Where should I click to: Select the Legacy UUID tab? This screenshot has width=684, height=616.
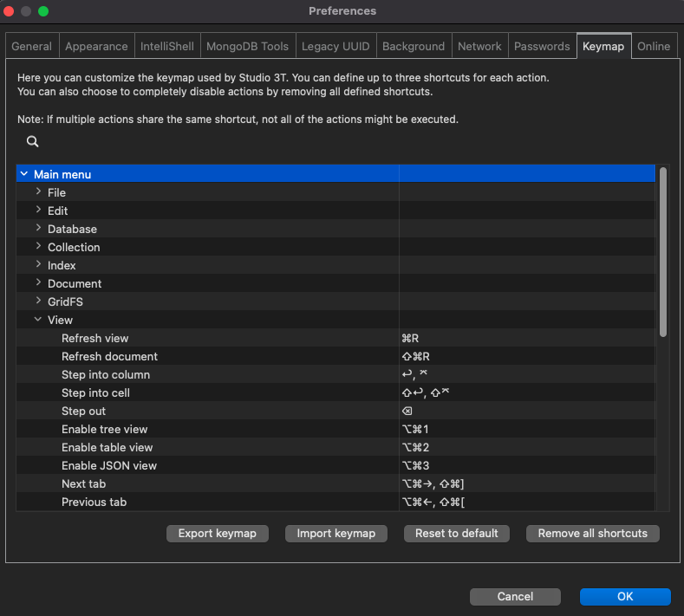[x=335, y=46]
